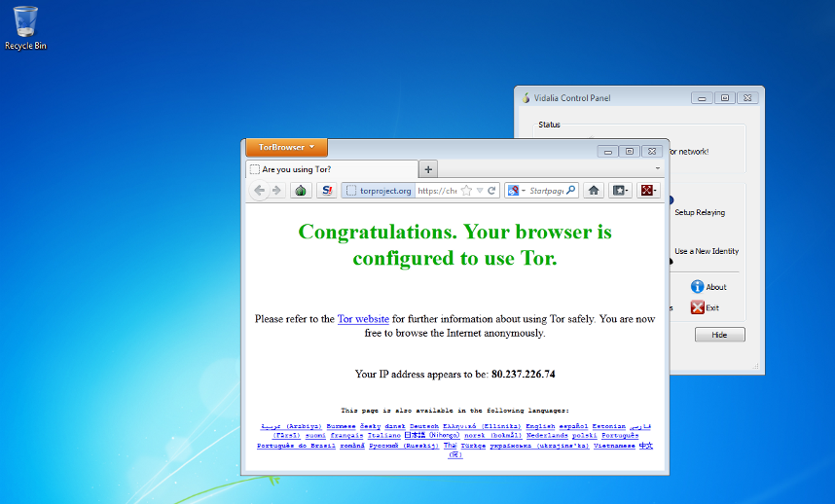Maximize the Tor Browser window
This screenshot has width=835, height=504.
[630, 152]
